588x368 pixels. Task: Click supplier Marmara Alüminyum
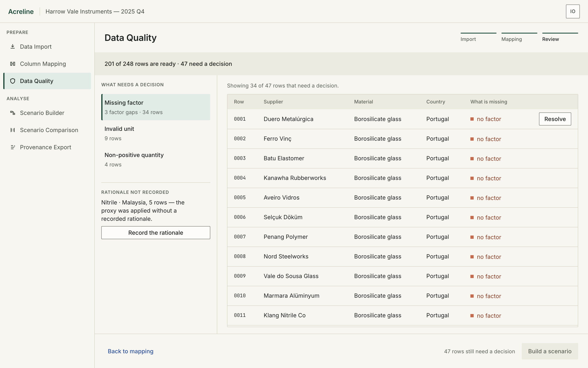pos(291,296)
